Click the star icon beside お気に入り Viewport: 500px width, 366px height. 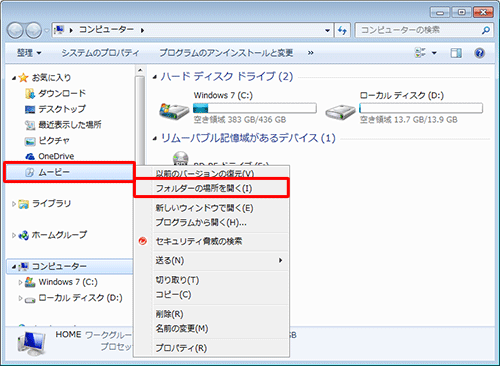pyautogui.click(x=23, y=78)
